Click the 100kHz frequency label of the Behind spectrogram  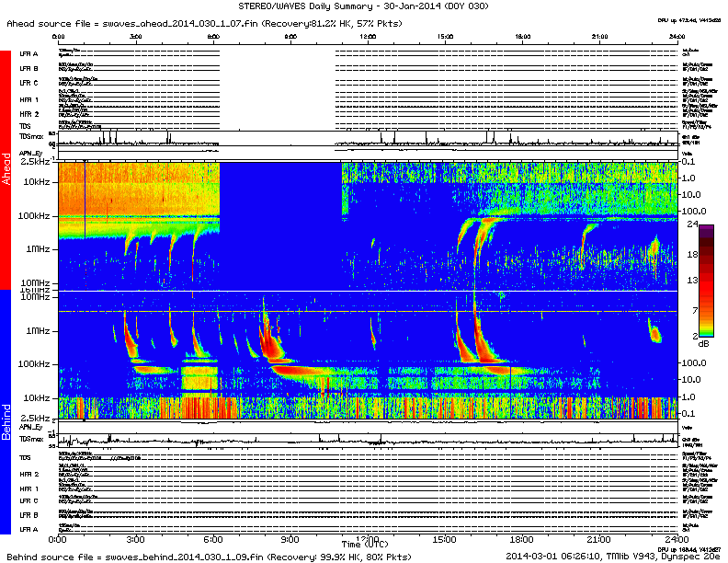[x=33, y=363]
